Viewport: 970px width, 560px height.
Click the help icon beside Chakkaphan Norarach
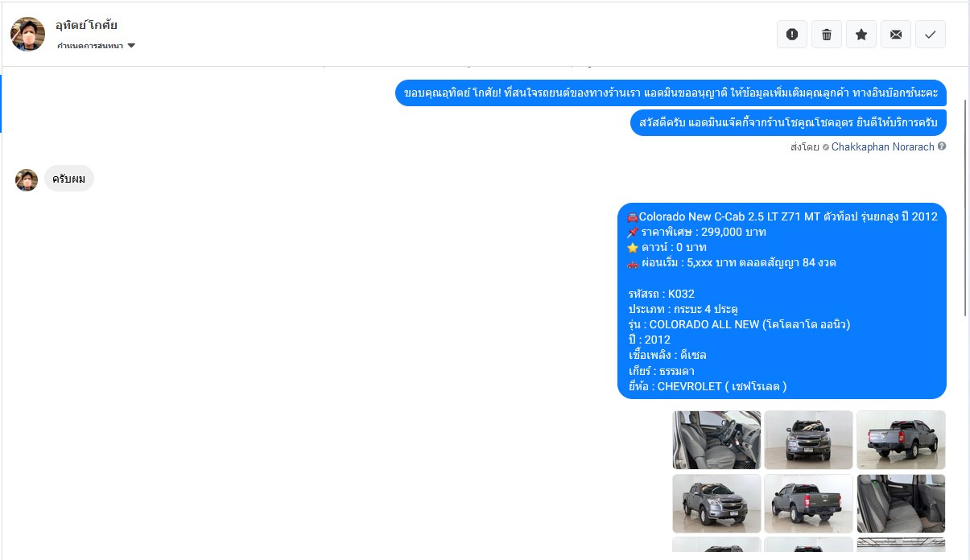tap(942, 146)
